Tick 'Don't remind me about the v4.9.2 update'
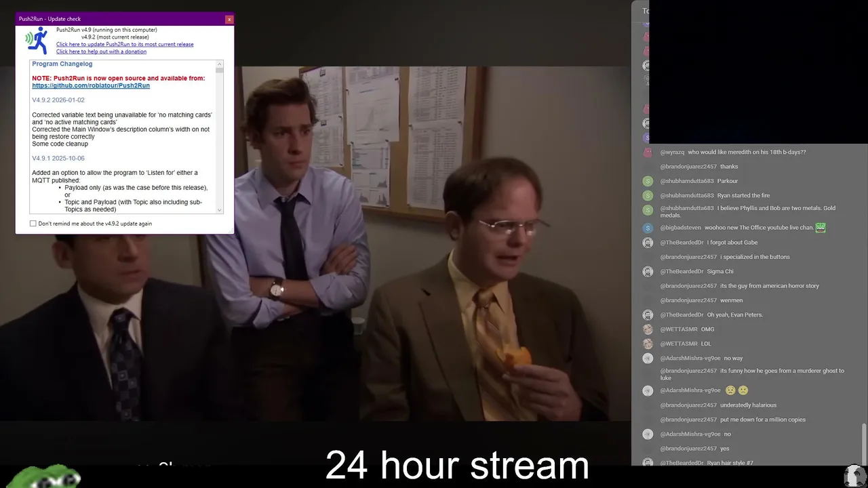Image resolution: width=868 pixels, height=488 pixels. click(33, 224)
